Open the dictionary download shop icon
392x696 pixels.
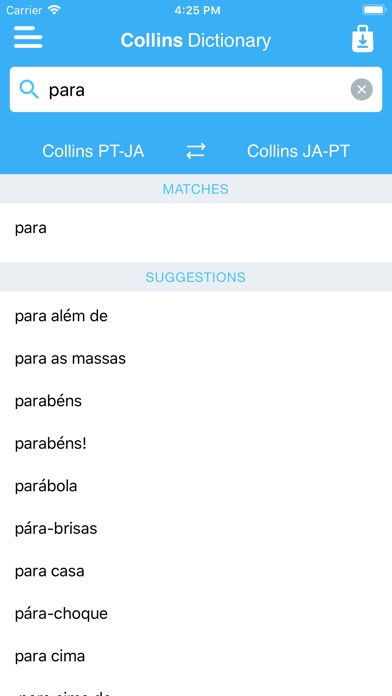tap(363, 39)
